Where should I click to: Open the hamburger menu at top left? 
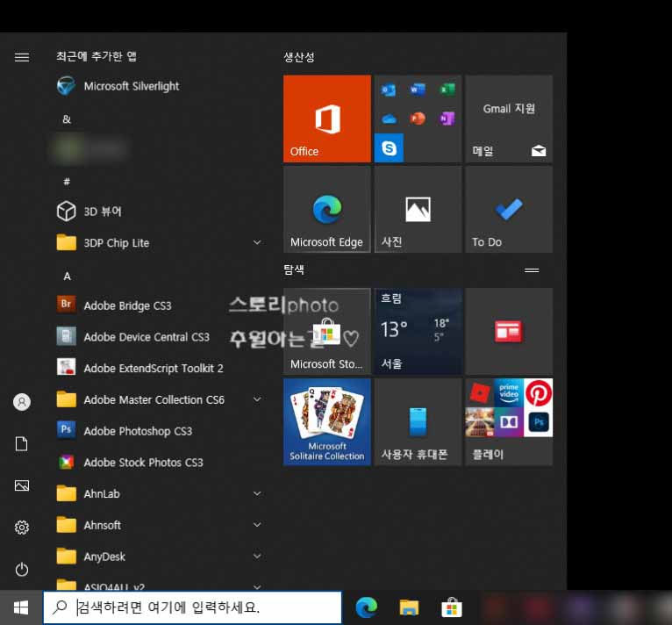click(22, 57)
